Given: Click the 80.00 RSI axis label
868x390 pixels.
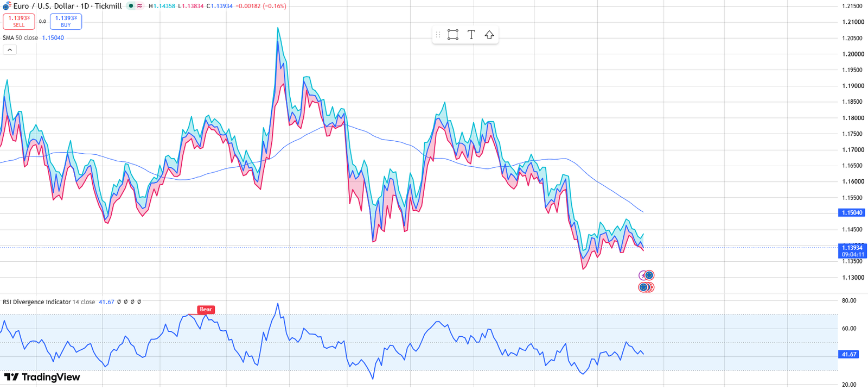Looking at the screenshot, I should pos(848,300).
